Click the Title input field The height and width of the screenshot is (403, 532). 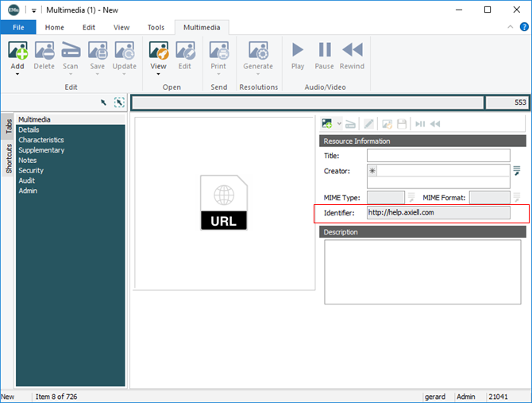point(438,155)
